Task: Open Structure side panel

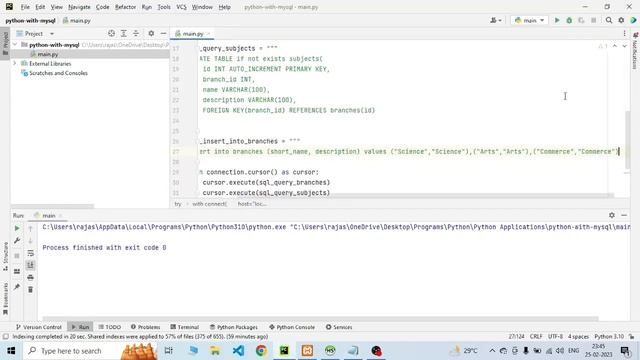Action: (5, 256)
